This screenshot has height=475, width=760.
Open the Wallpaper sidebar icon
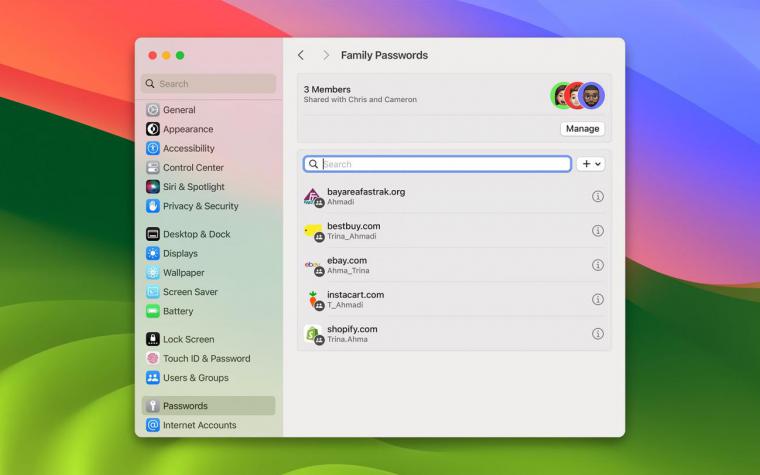coord(153,272)
